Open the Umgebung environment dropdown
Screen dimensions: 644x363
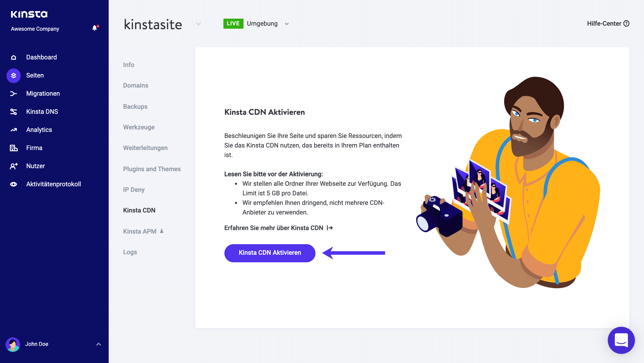[287, 23]
